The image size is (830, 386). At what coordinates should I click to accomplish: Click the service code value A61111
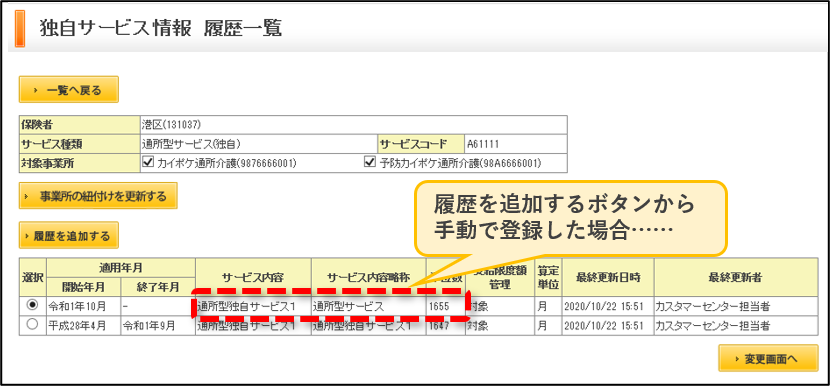482,143
